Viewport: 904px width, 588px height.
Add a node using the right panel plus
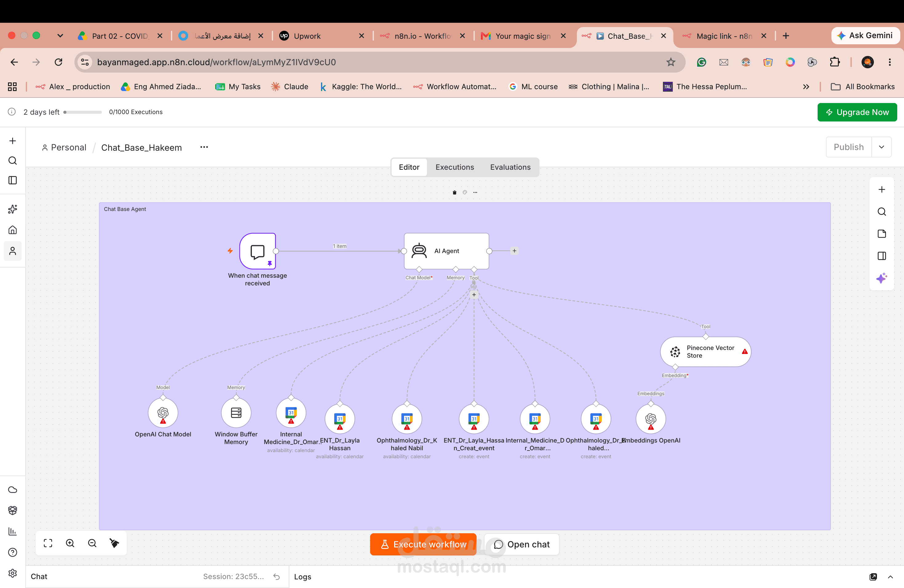point(882,189)
